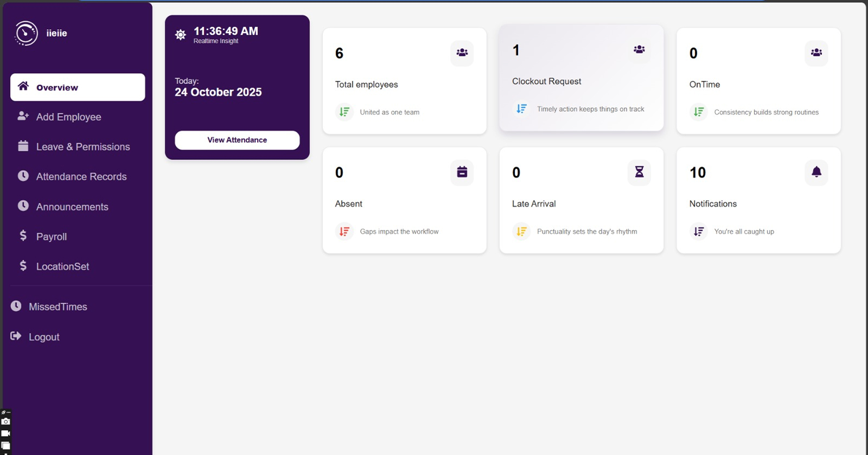Click the group icon on Clockout Request card
The height and width of the screenshot is (455, 868).
(x=639, y=50)
